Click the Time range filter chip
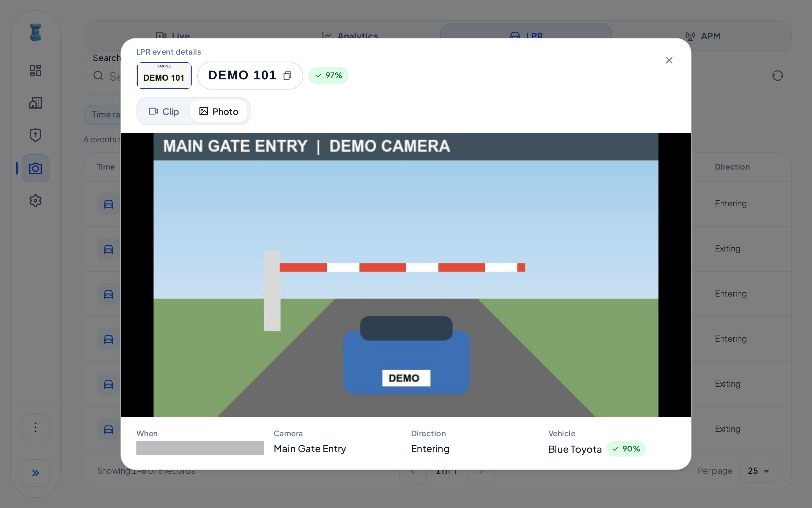This screenshot has height=508, width=812. click(x=103, y=115)
